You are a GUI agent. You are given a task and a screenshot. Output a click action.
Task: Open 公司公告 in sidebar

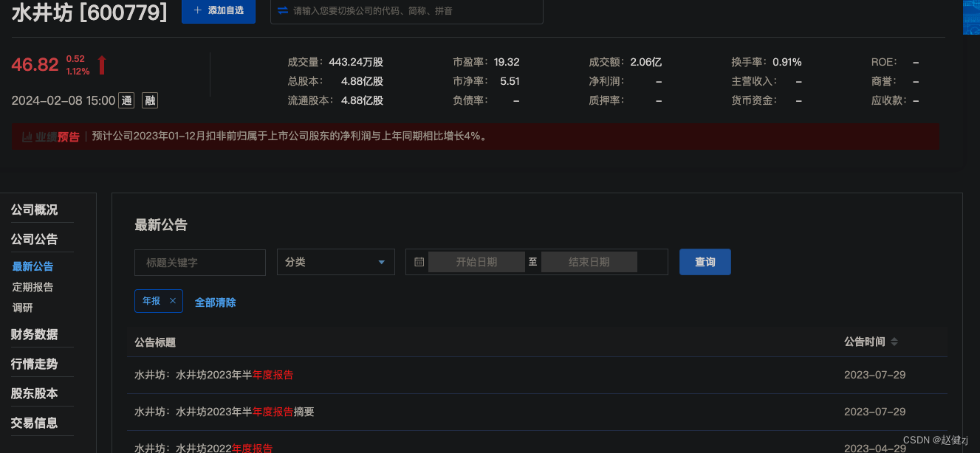(x=34, y=239)
